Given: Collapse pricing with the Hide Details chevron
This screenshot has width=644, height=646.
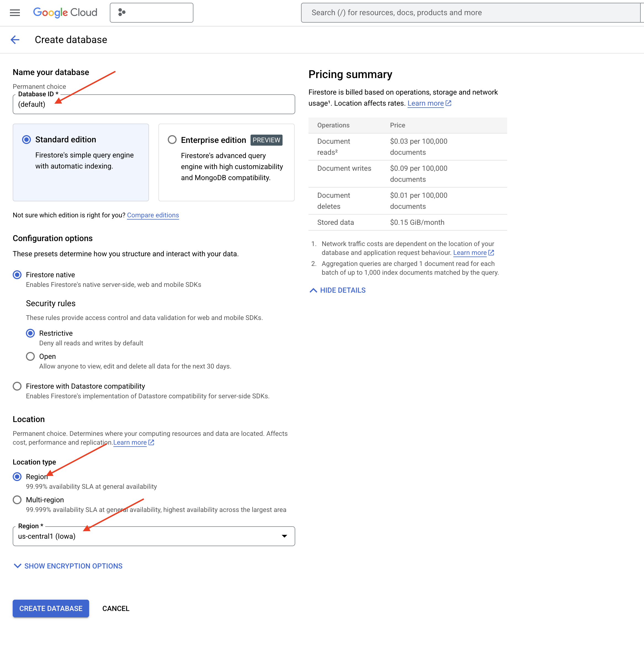Looking at the screenshot, I should click(x=313, y=290).
